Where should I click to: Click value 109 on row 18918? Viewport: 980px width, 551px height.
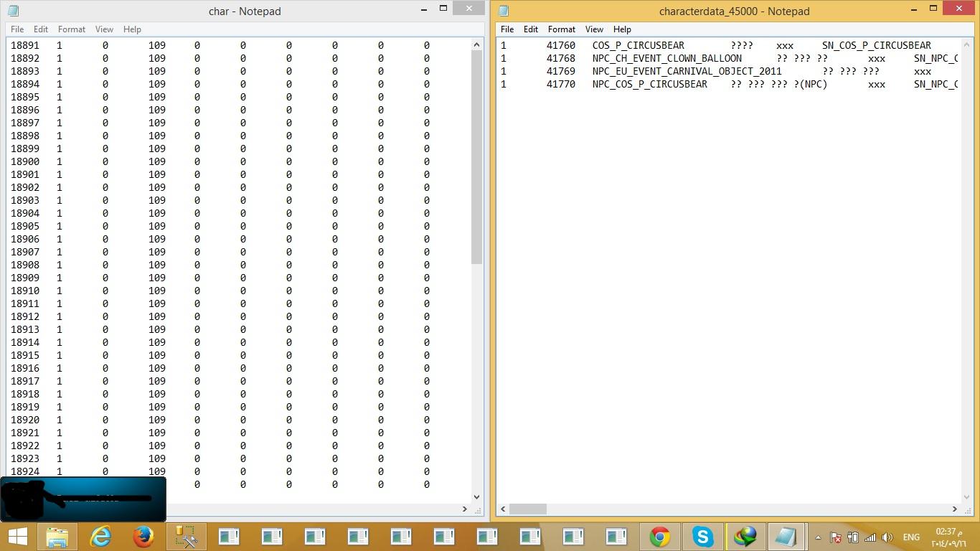pyautogui.click(x=157, y=394)
